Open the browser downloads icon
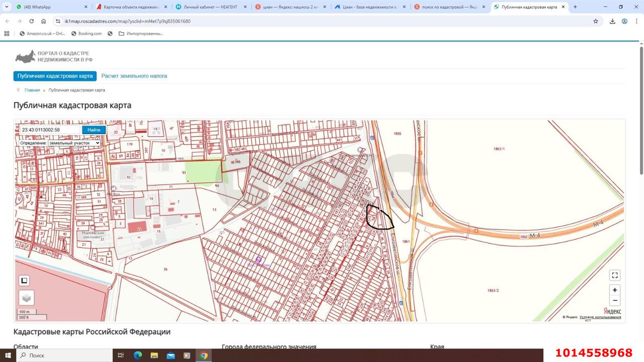Viewport: 644px width, 362px height. [x=612, y=21]
